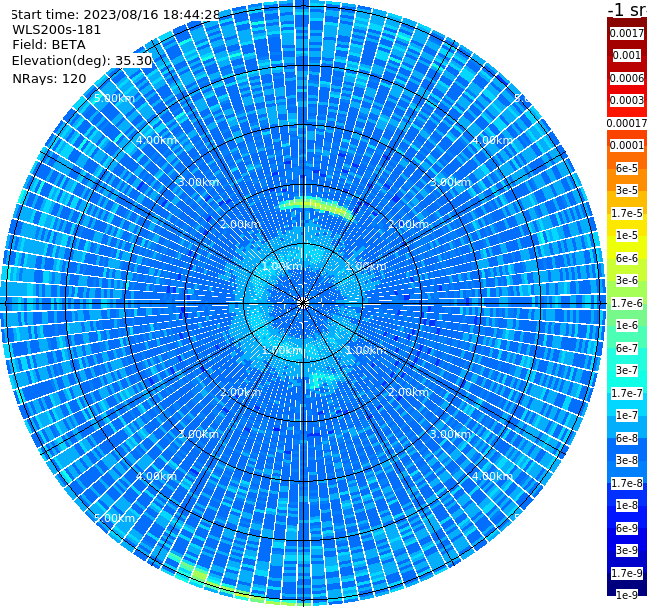Viewport: 647px width, 607px height.
Task: Select the 4.00km ring label in the lower-right quadrant
Action: pyautogui.click(x=492, y=476)
